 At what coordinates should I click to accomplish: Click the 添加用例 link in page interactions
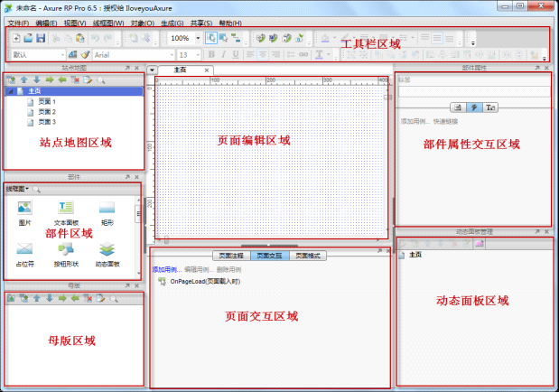click(x=165, y=269)
